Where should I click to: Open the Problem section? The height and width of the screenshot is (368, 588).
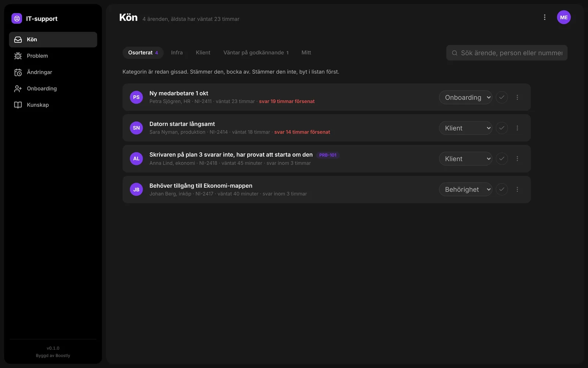click(x=53, y=56)
